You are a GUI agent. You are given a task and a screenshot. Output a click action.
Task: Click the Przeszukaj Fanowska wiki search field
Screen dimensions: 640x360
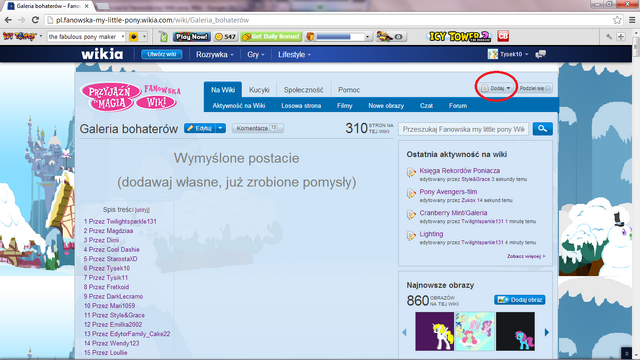tap(463, 129)
